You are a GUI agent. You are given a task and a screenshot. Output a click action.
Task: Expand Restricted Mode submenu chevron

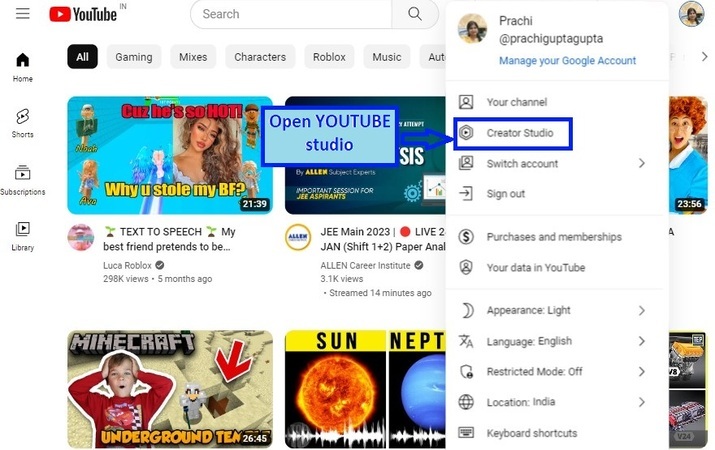(642, 372)
